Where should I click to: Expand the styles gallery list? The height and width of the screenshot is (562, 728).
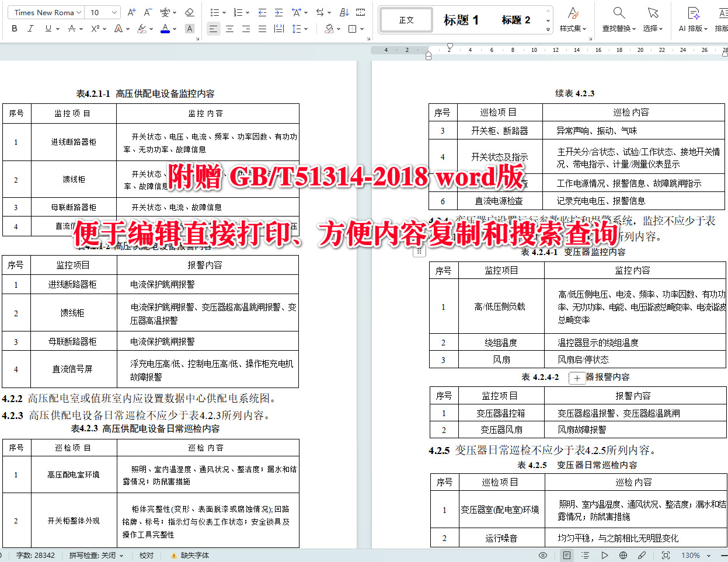click(x=548, y=29)
